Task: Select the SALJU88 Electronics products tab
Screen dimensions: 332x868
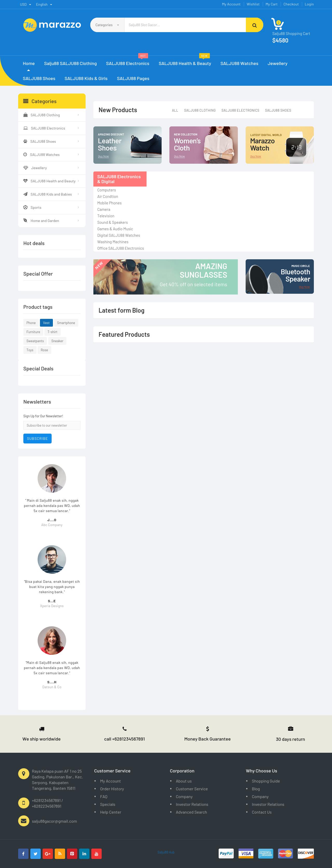Action: 240,111
